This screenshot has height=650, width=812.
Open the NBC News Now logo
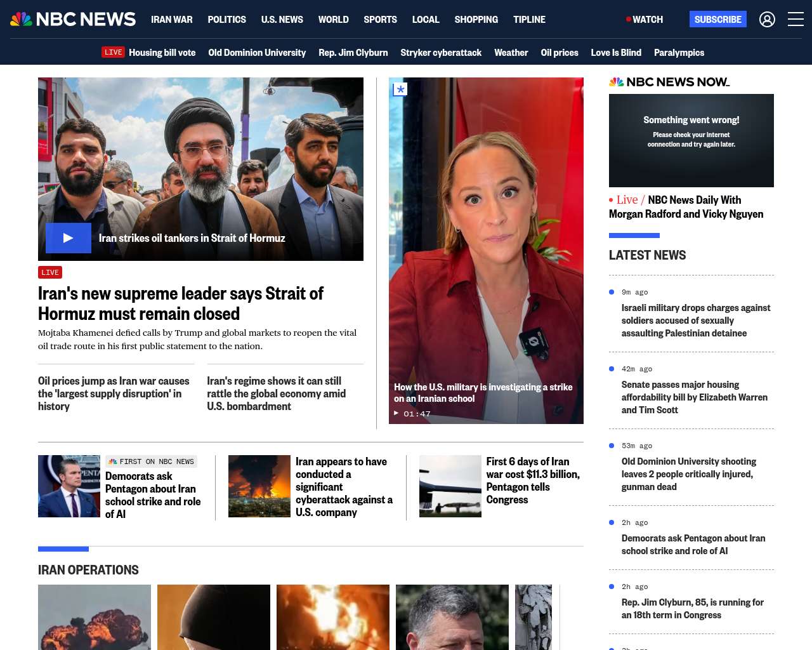tap(669, 82)
